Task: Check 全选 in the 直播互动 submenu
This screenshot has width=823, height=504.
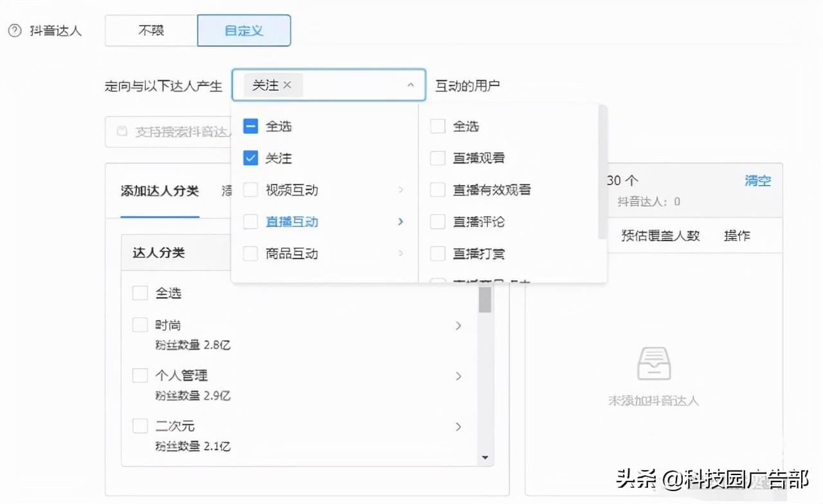Action: click(437, 126)
